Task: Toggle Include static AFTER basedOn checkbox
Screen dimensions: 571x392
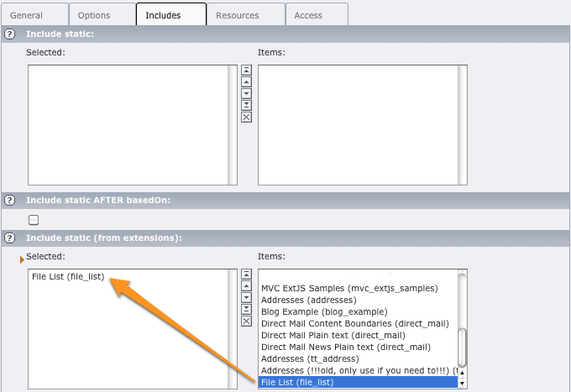Action: 34,220
